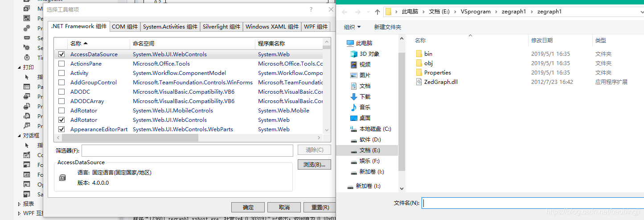Viewport: 644px width, 220px height.
Task: Open the WPF 组件 tab
Action: pyautogui.click(x=316, y=27)
